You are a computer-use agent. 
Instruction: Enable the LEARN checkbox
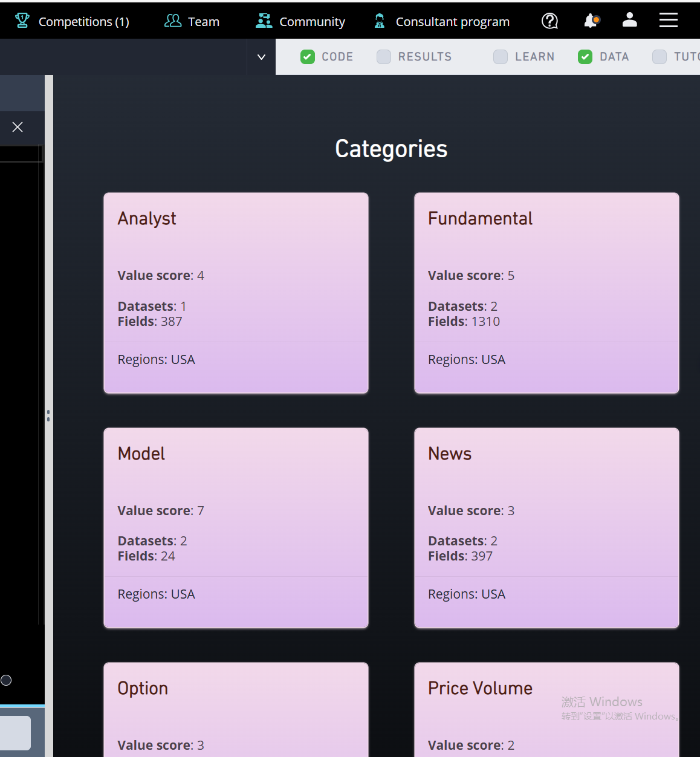[x=501, y=57]
